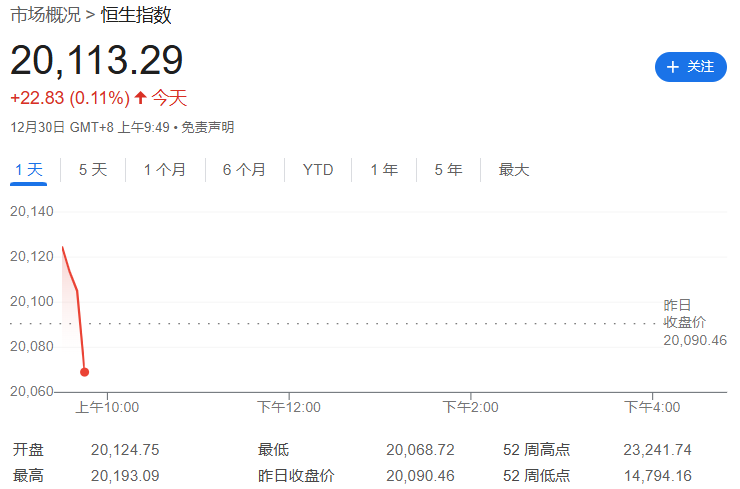Click the 最高 value 20,193.09
The image size is (740, 489).
[x=125, y=476]
